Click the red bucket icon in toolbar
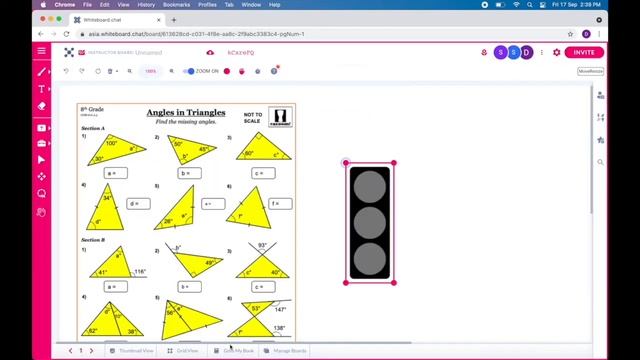This screenshot has width=640, height=360. [x=242, y=71]
